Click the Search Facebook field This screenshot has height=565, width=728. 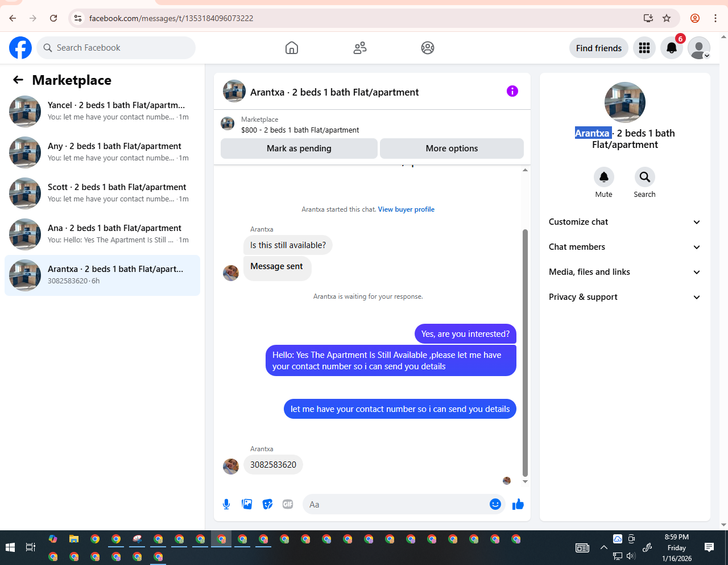(x=116, y=48)
